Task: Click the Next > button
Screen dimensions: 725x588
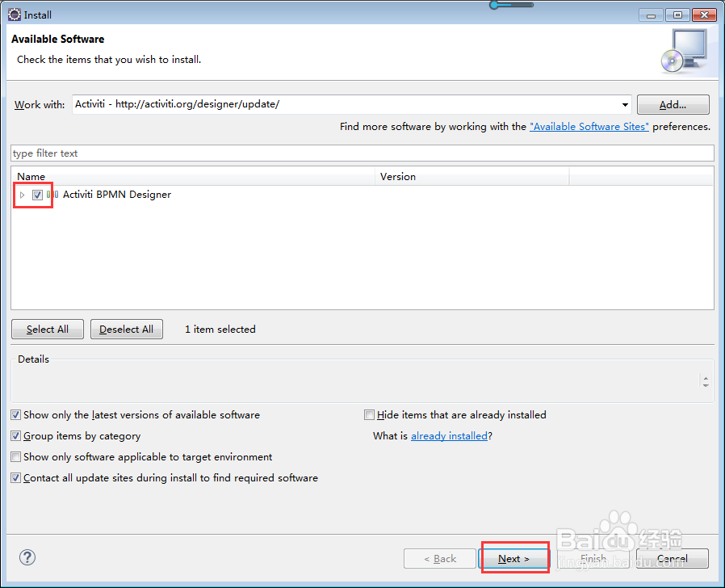Action: point(514,559)
